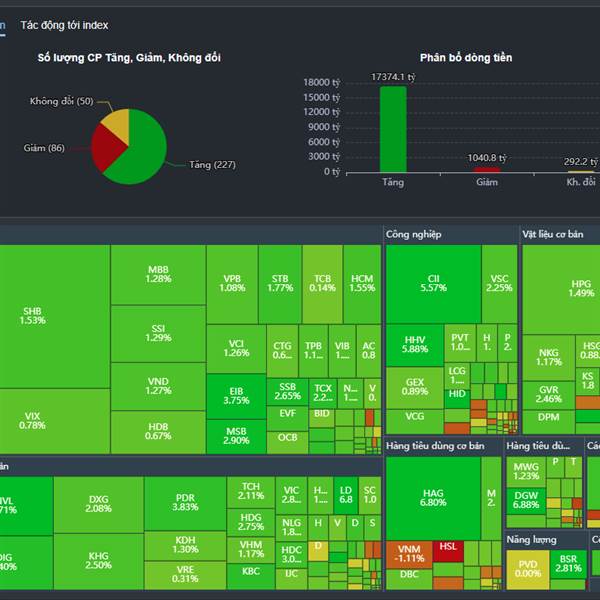Image resolution: width=600 pixels, height=600 pixels.
Task: Open the red HSL tile
Action: [x=448, y=551]
